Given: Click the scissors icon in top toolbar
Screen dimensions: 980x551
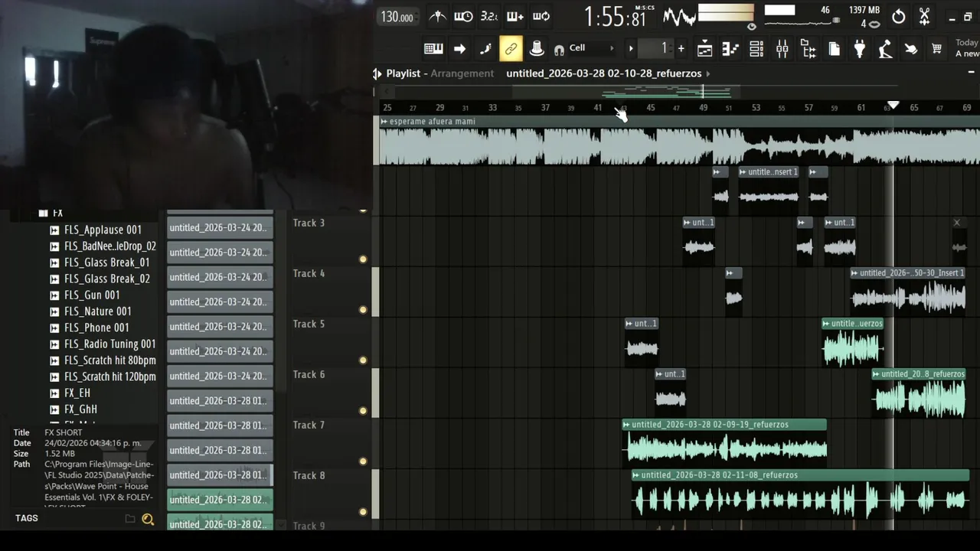Looking at the screenshot, I should pyautogui.click(x=924, y=16).
